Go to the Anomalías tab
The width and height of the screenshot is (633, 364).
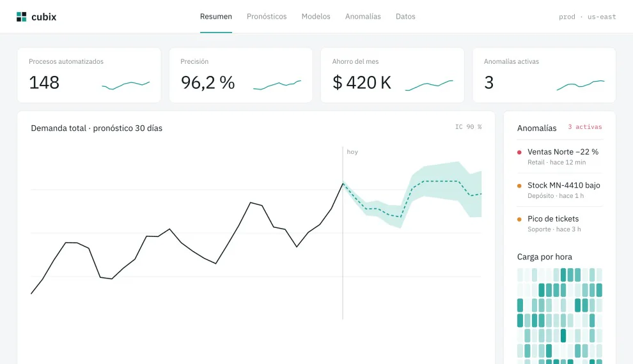pyautogui.click(x=363, y=17)
